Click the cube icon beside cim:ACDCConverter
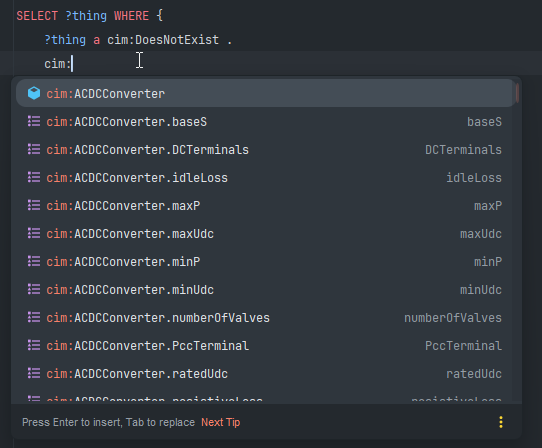Viewport: 542px width, 448px height. pyautogui.click(x=34, y=93)
